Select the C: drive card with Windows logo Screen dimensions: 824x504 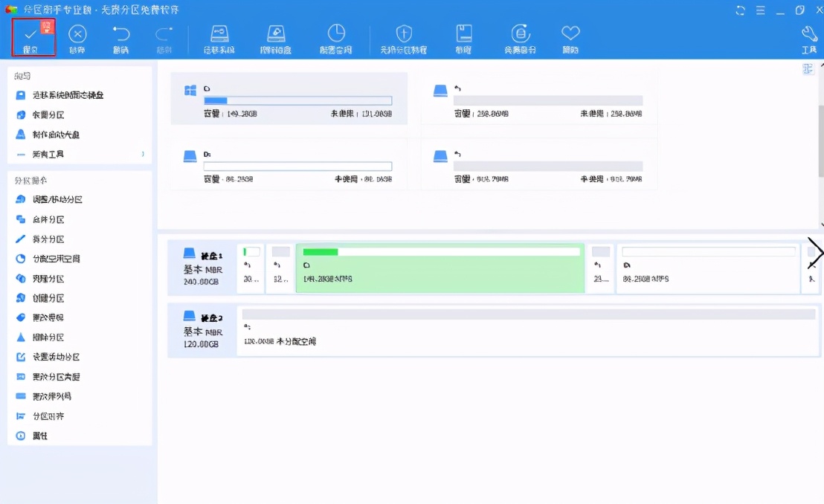[x=289, y=99]
